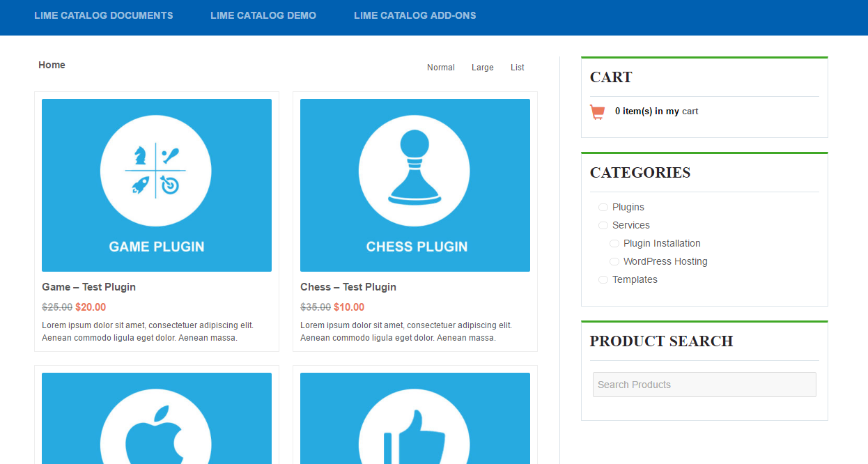This screenshot has height=464, width=868.
Task: Open the cart link in the Cart widget
Action: coord(690,111)
